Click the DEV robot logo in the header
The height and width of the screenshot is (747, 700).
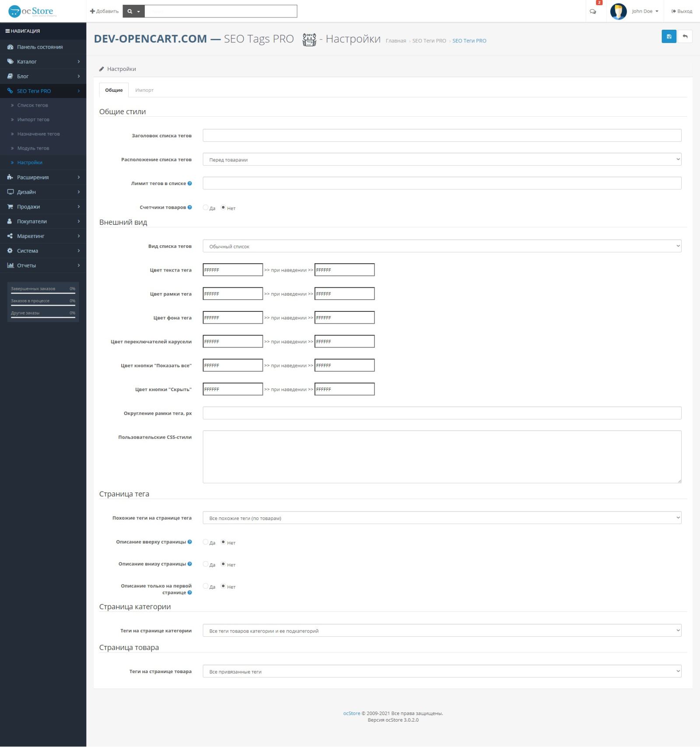click(x=309, y=39)
